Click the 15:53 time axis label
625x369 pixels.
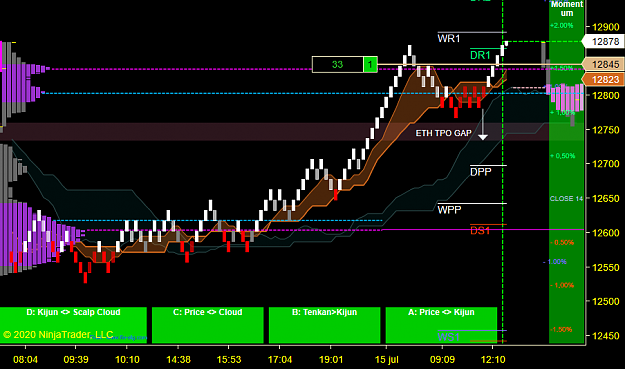click(229, 360)
